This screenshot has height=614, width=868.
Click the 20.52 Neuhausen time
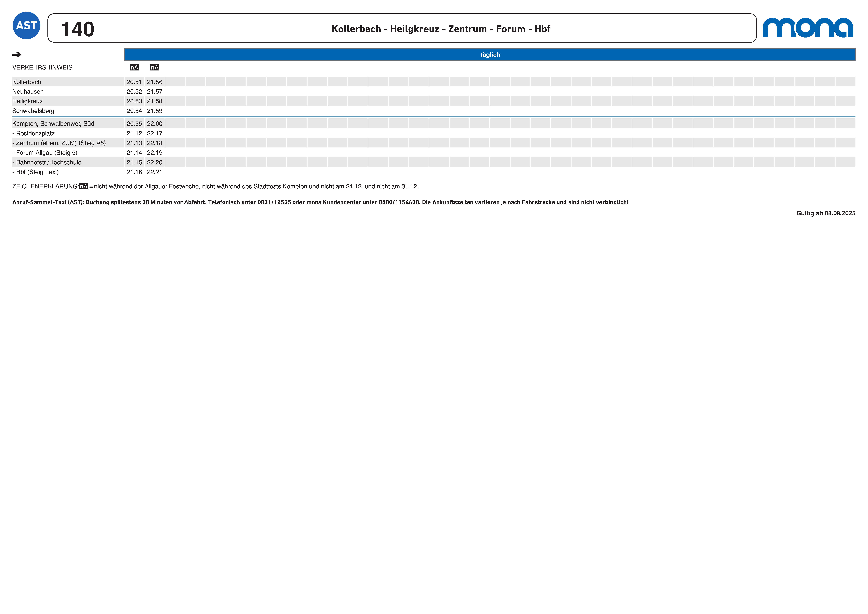coord(134,92)
